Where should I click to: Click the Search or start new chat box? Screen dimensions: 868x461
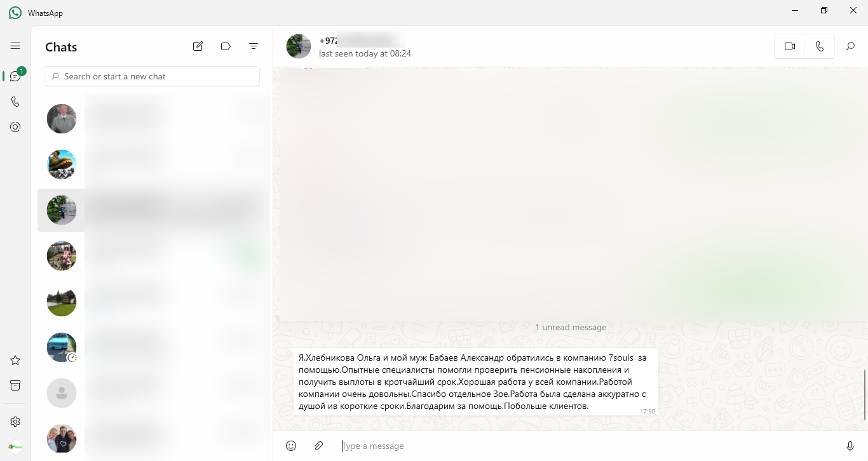[152, 76]
